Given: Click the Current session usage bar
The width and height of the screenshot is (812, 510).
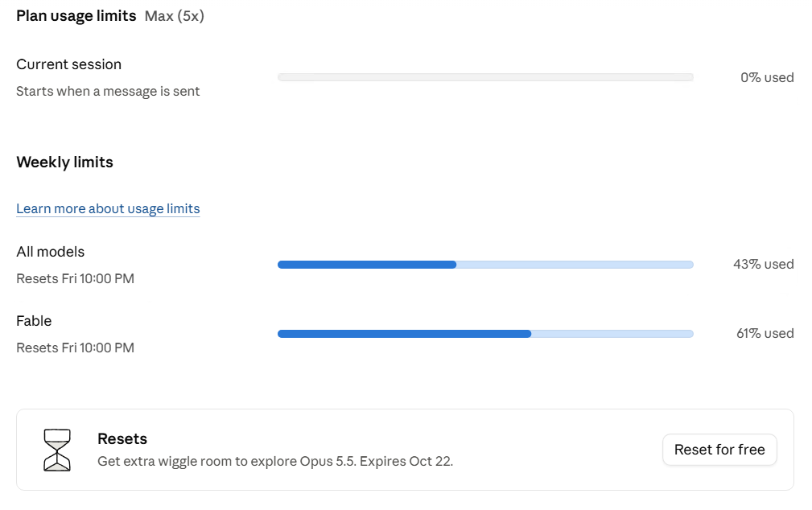Looking at the screenshot, I should click(485, 77).
